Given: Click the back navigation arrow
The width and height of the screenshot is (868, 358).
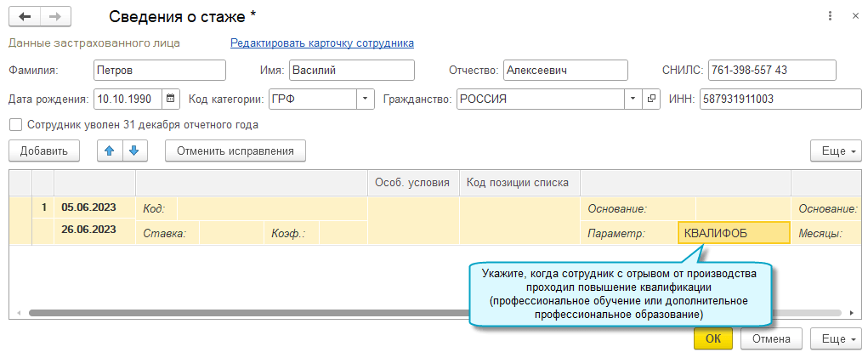Looking at the screenshot, I should (25, 16).
